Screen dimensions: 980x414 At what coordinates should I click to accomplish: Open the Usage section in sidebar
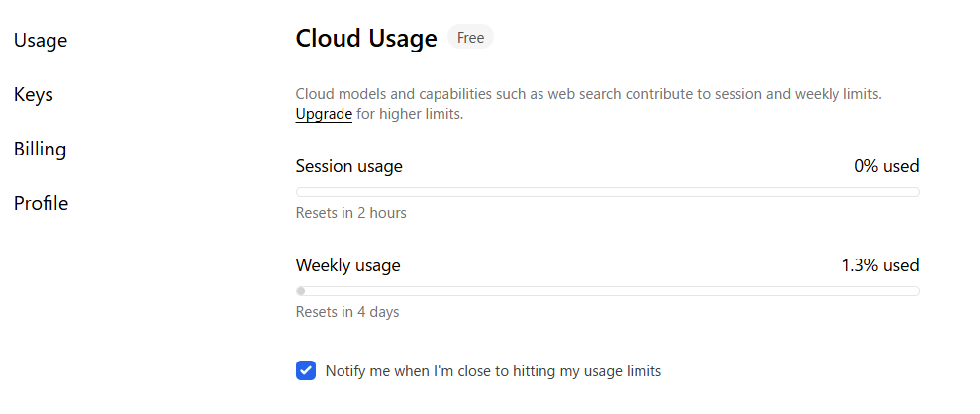coord(41,41)
